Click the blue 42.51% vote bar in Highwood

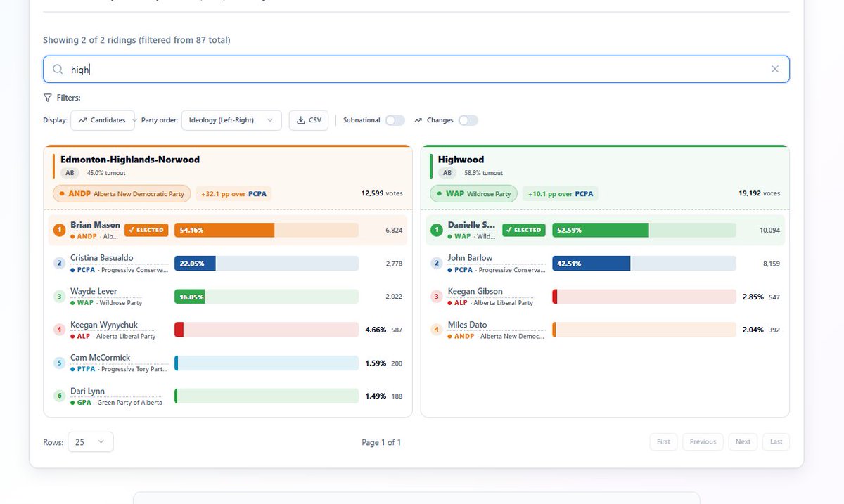click(592, 263)
